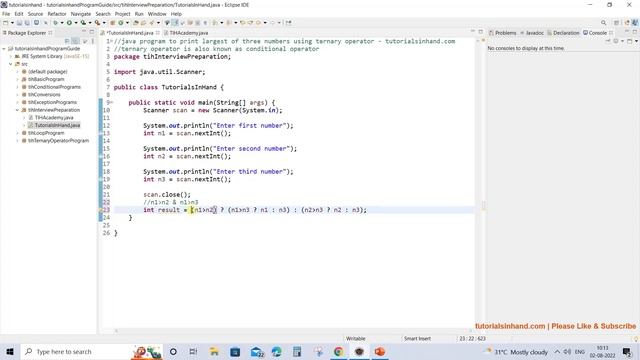Viewport: 640px width, 360px height.
Task: Create a new Java package icon
Action: click(x=112, y=23)
